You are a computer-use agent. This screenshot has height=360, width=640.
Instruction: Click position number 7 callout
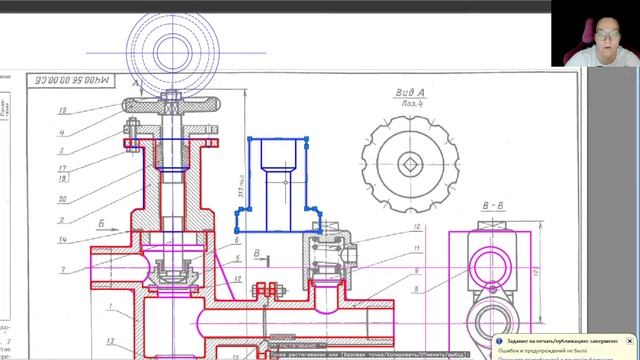click(62, 270)
